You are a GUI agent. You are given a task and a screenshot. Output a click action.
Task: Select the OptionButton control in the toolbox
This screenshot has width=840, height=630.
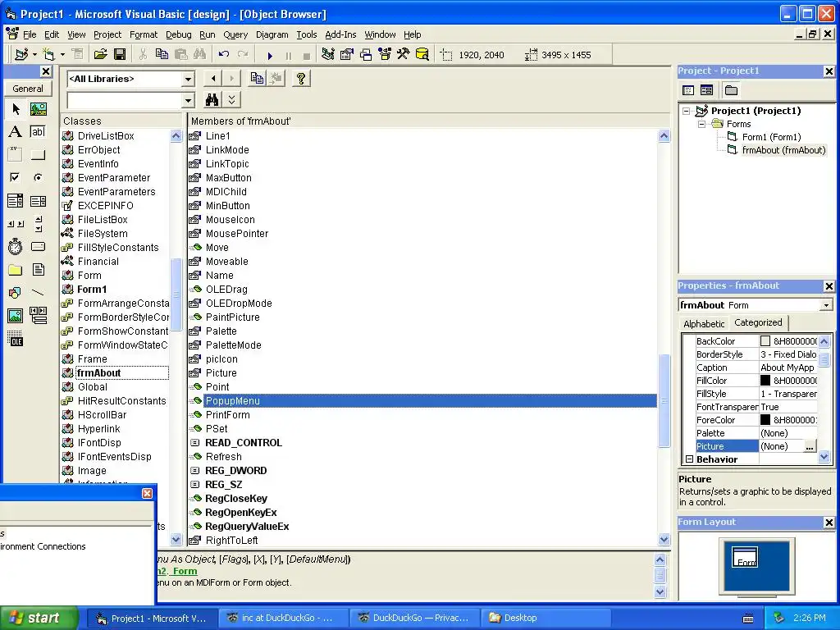point(38,177)
